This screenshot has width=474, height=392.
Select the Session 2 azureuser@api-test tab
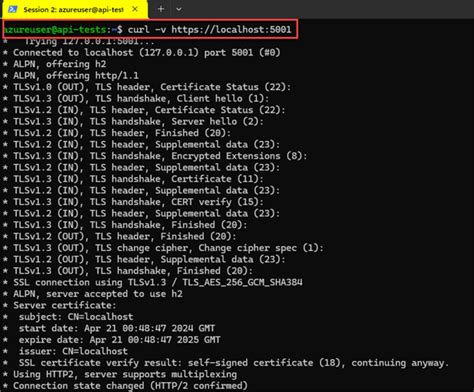pos(75,9)
